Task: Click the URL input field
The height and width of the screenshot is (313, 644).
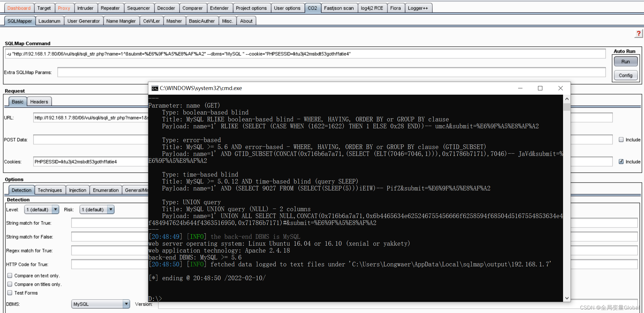Action: [x=91, y=118]
